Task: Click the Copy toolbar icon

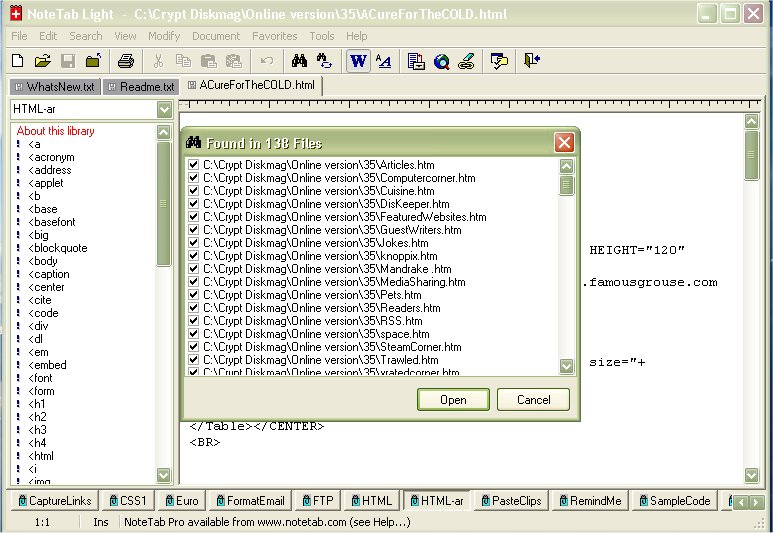Action: click(183, 61)
